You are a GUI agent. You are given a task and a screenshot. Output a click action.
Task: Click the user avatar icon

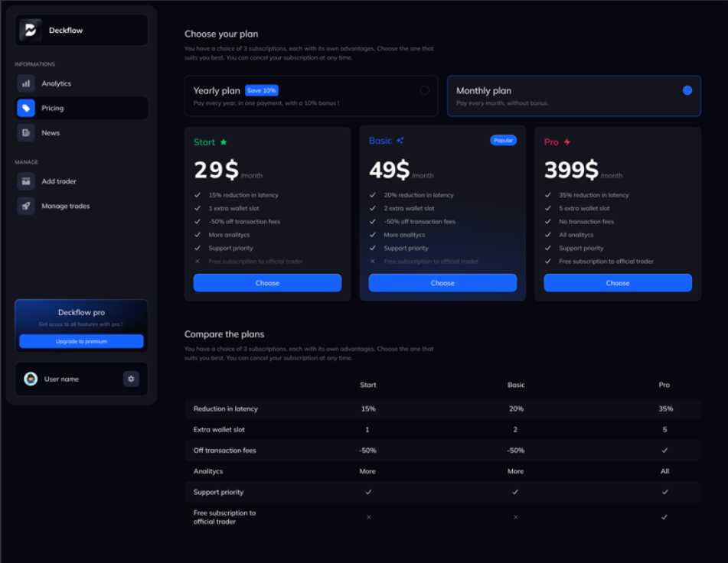tap(31, 379)
